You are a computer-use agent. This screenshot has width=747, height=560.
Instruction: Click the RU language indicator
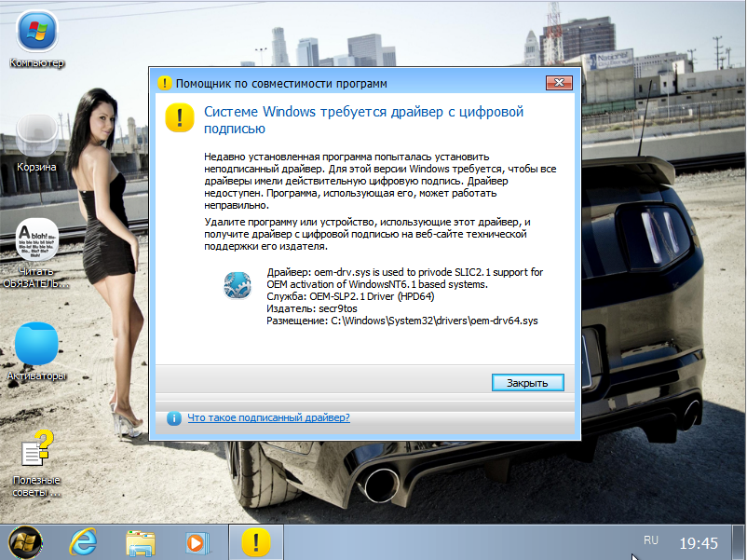pos(651,540)
